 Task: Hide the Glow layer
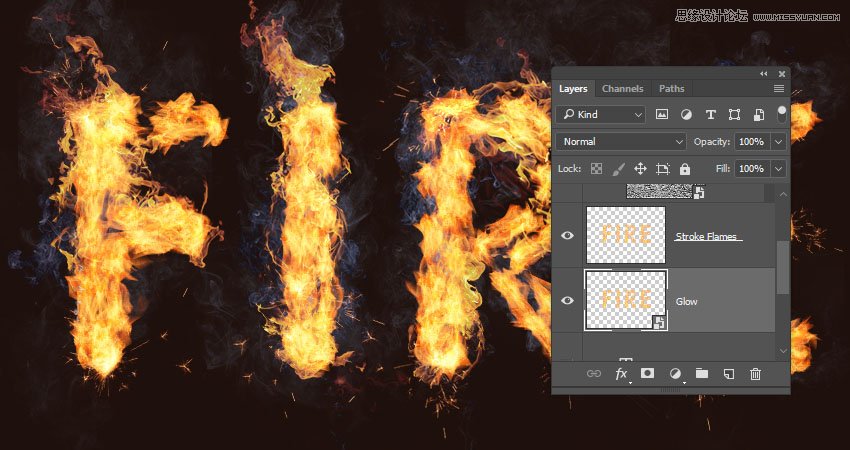568,300
